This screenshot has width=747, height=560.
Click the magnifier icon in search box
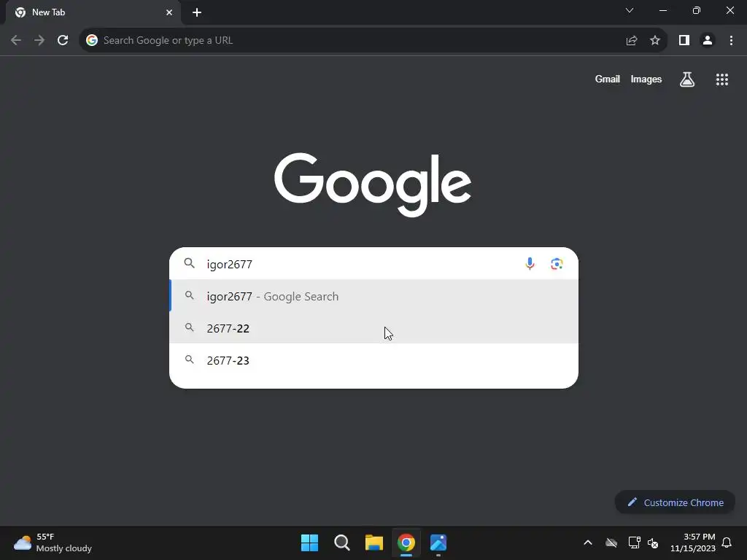tap(189, 263)
